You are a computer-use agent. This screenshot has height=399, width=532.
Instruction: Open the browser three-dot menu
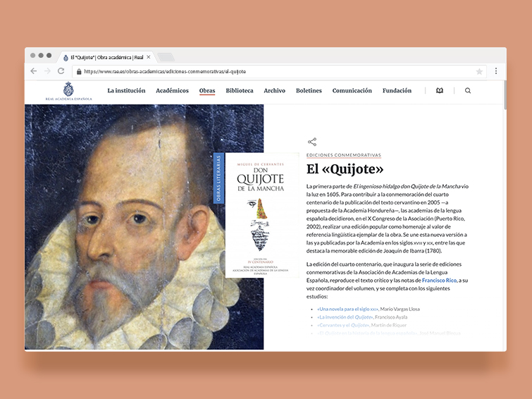[496, 71]
